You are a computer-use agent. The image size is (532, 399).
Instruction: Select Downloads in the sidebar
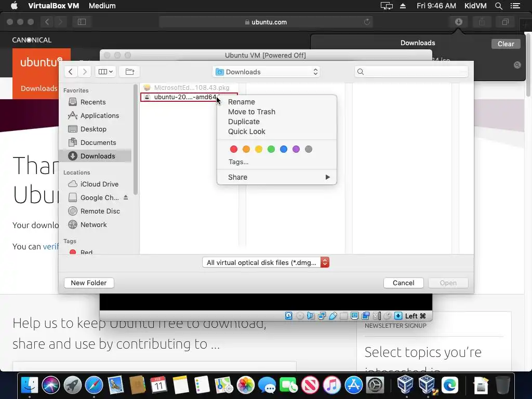coord(95,156)
